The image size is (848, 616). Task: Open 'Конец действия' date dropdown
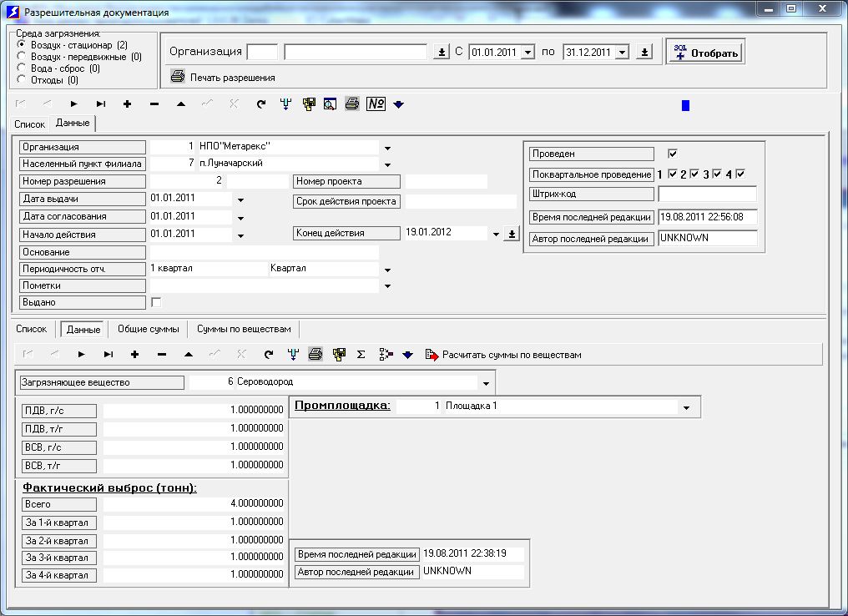tap(496, 235)
